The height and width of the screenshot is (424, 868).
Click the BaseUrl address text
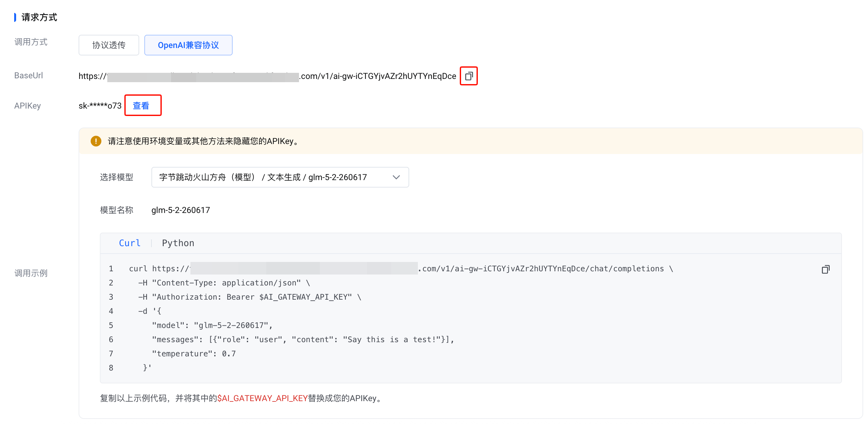(267, 76)
